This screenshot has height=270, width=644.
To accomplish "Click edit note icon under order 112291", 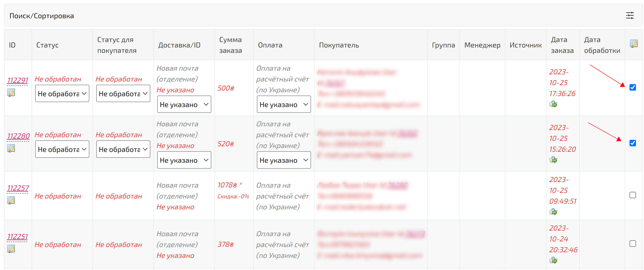I will click(11, 93).
